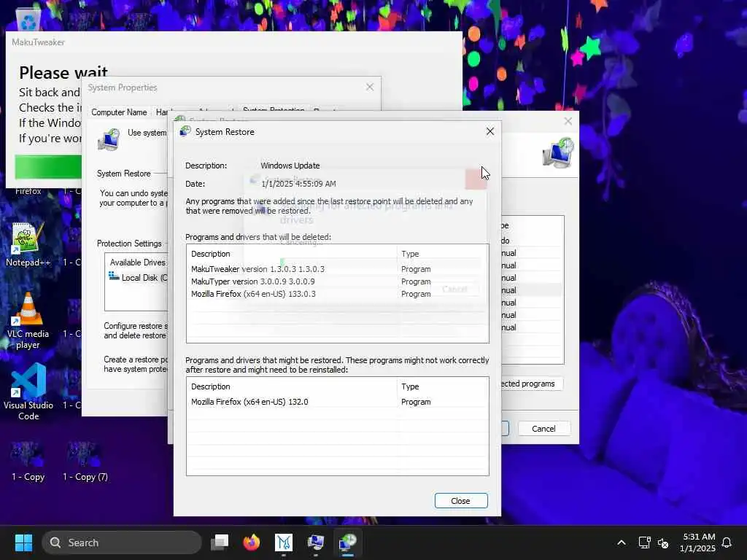Select MakuTyper version 3.0.0.9 row
747x560 pixels.
pos(337,281)
